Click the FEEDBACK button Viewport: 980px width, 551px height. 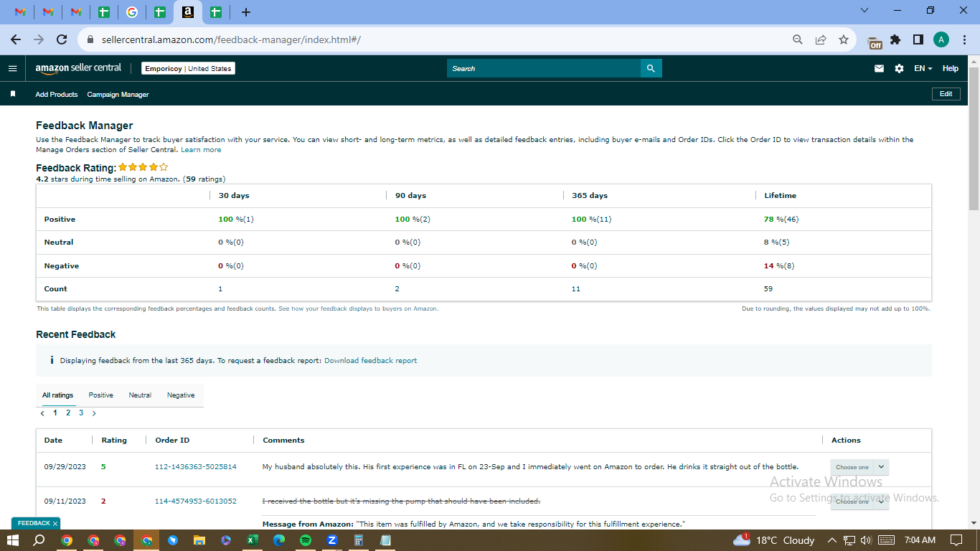pos(33,524)
